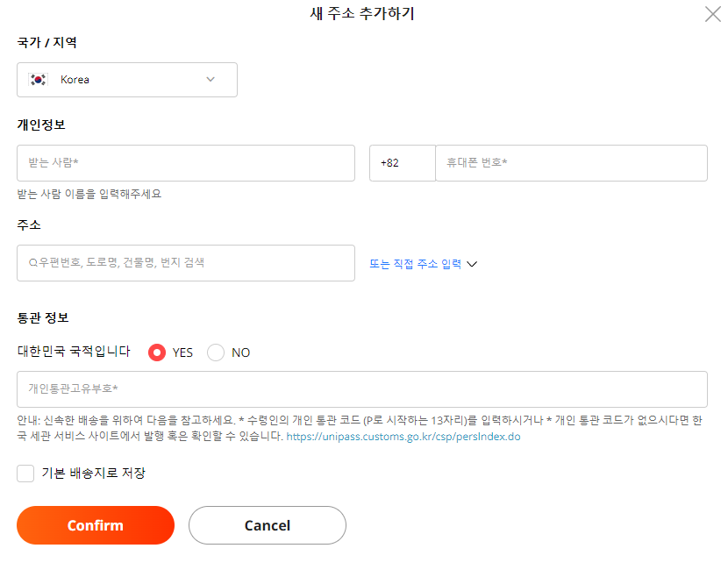The height and width of the screenshot is (584, 728).
Task: Open the 국가 / 지역 country dropdown
Action: point(127,79)
